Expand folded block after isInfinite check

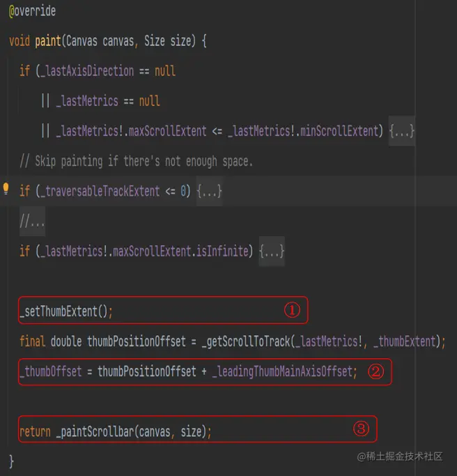click(272, 250)
